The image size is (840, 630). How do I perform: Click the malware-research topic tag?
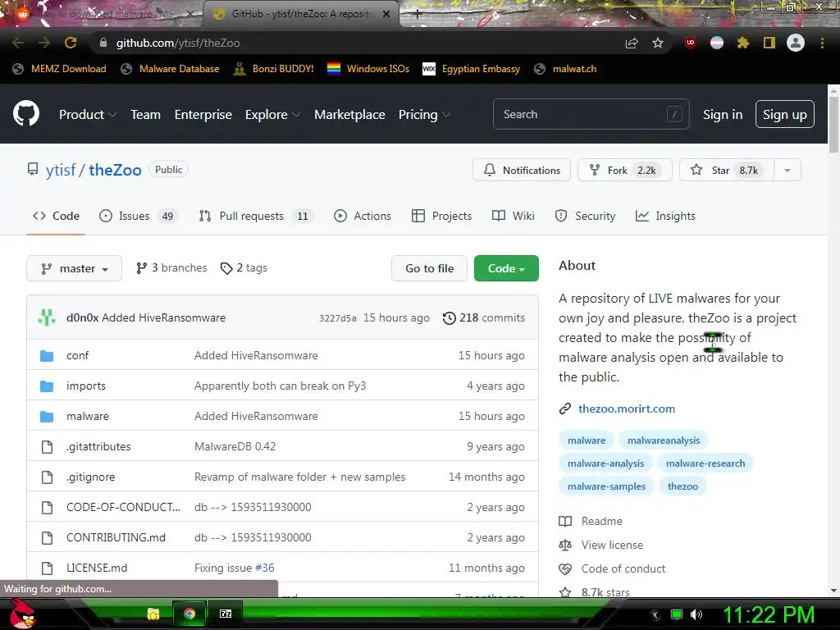click(x=705, y=463)
